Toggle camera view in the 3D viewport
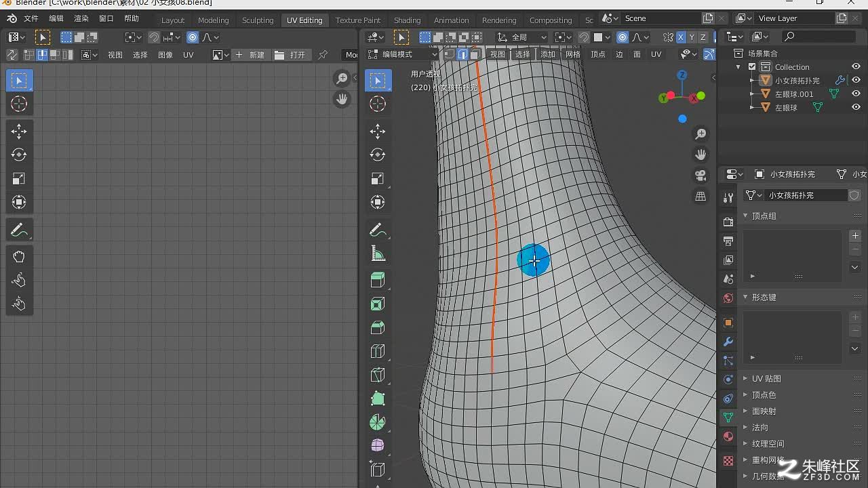The image size is (868, 488). coord(701,176)
